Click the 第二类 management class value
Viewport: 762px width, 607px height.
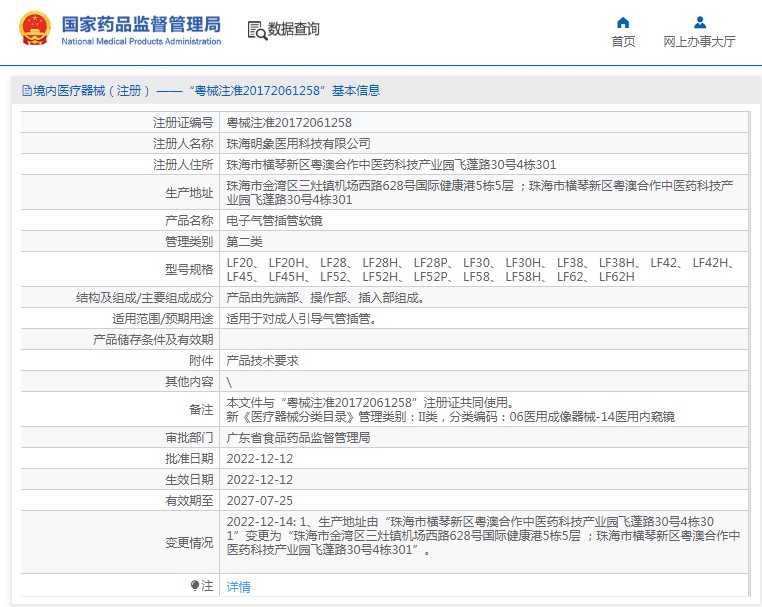(x=244, y=242)
